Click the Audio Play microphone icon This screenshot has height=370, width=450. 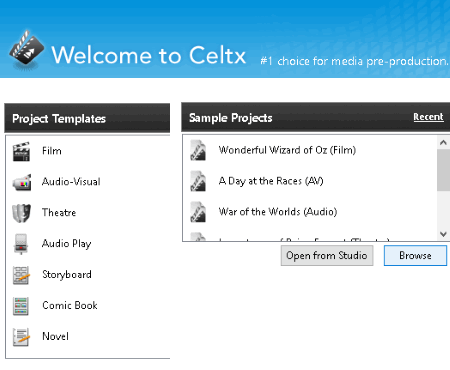pos(21,244)
